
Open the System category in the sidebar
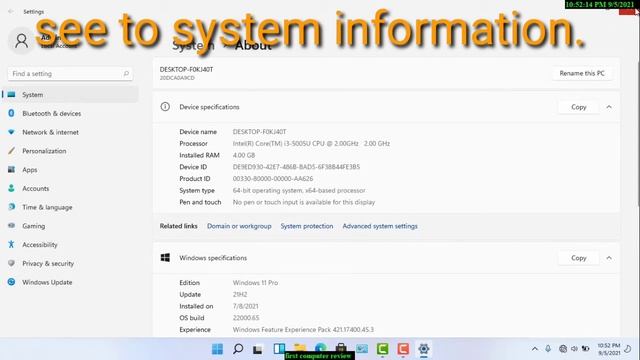[70, 95]
